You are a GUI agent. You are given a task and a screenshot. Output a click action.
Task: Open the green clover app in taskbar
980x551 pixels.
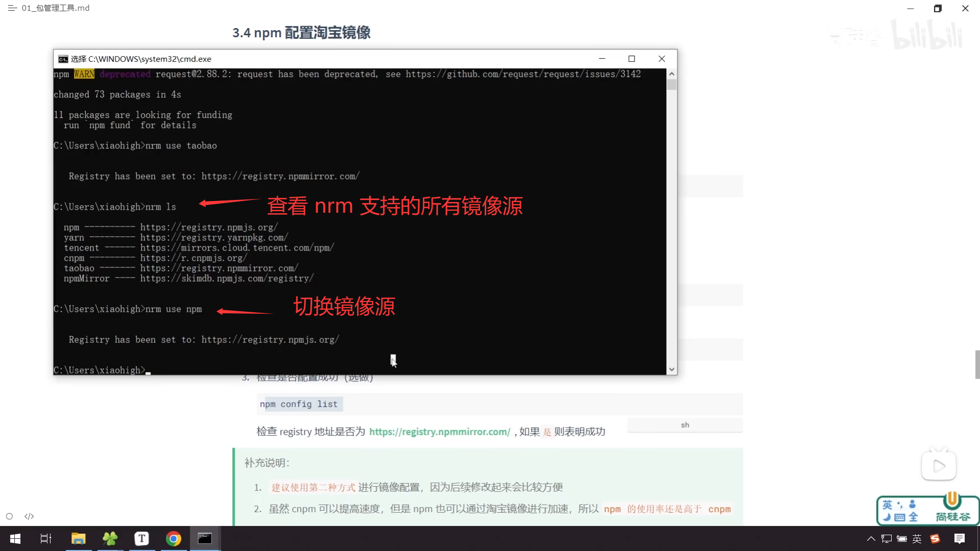click(x=110, y=539)
